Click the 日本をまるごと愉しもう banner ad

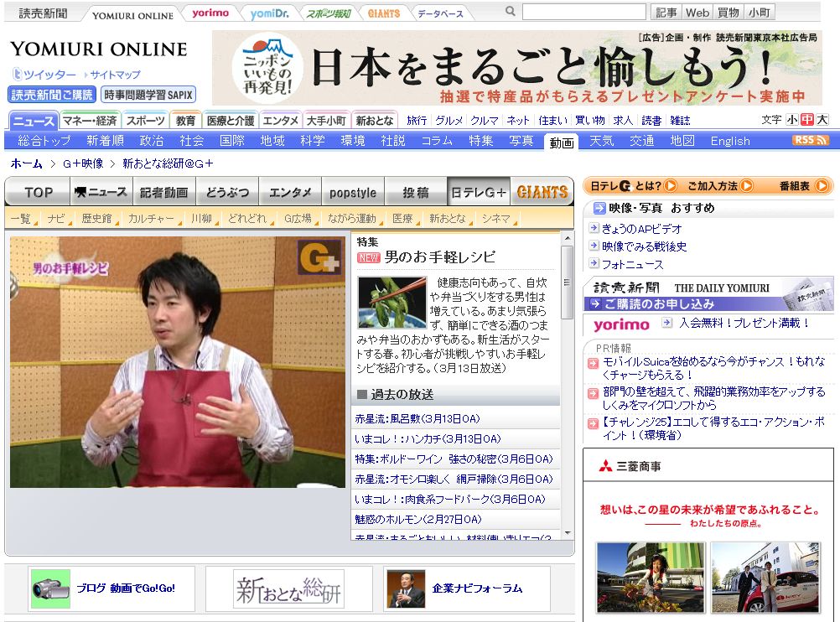(517, 68)
